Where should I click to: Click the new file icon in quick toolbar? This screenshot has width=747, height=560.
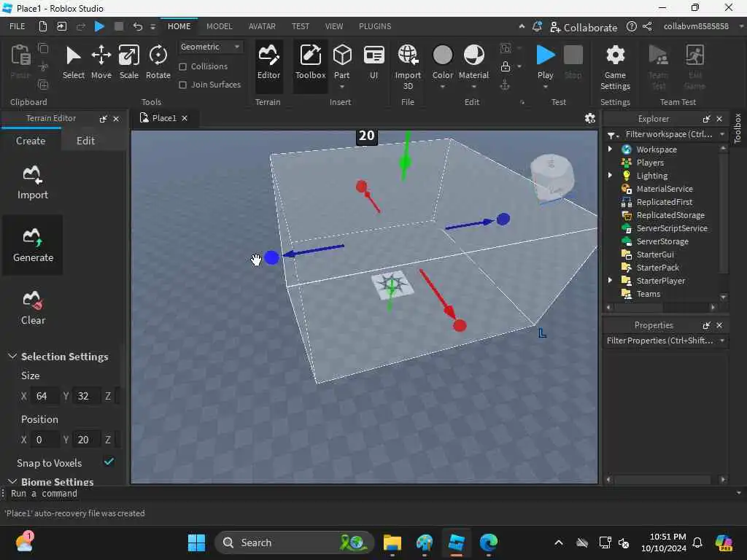click(x=43, y=26)
